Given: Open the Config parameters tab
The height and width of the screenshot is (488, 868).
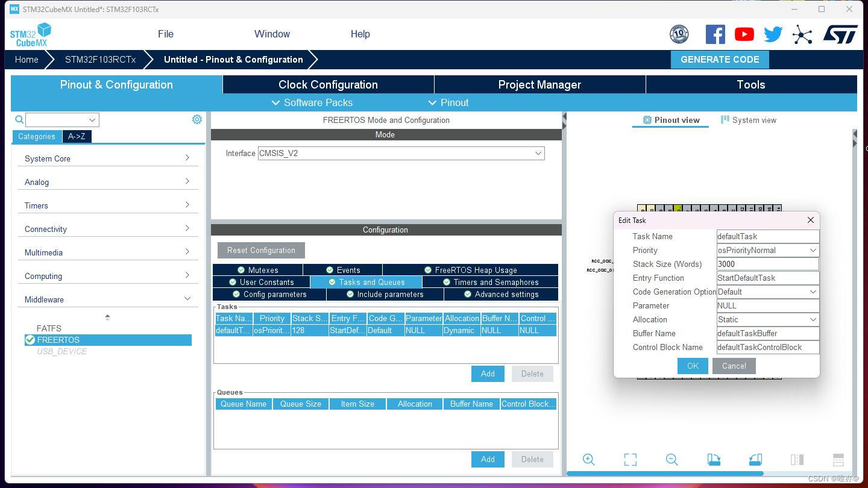Looking at the screenshot, I should (x=269, y=294).
